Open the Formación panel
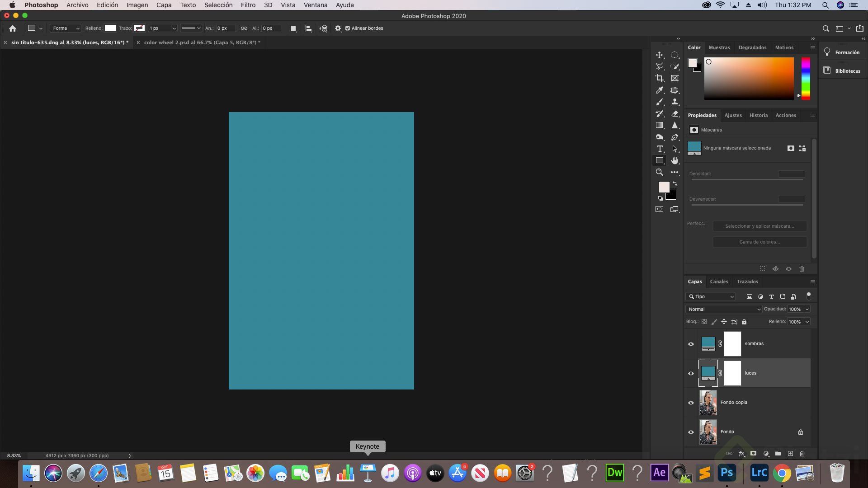 click(843, 52)
